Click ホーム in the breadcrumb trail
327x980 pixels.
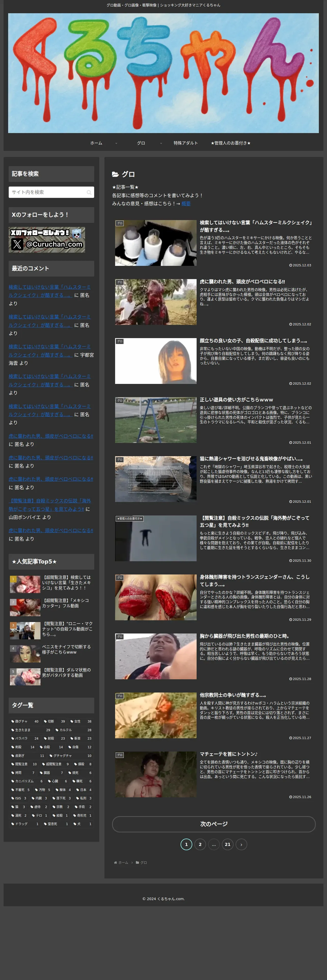tap(123, 862)
